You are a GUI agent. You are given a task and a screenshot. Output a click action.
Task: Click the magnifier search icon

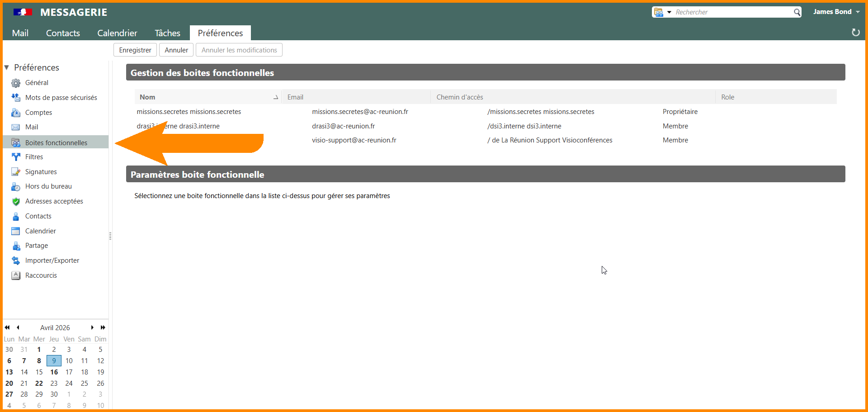tap(797, 12)
